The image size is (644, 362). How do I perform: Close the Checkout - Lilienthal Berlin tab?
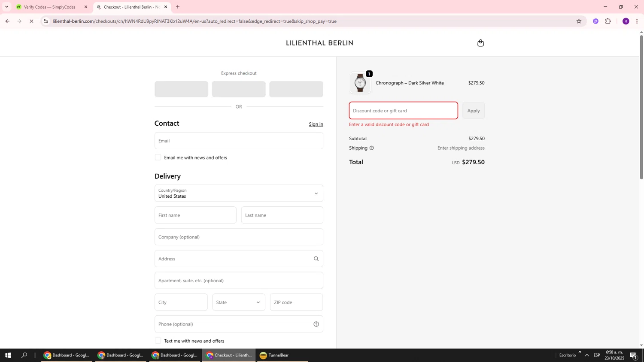coord(166,7)
